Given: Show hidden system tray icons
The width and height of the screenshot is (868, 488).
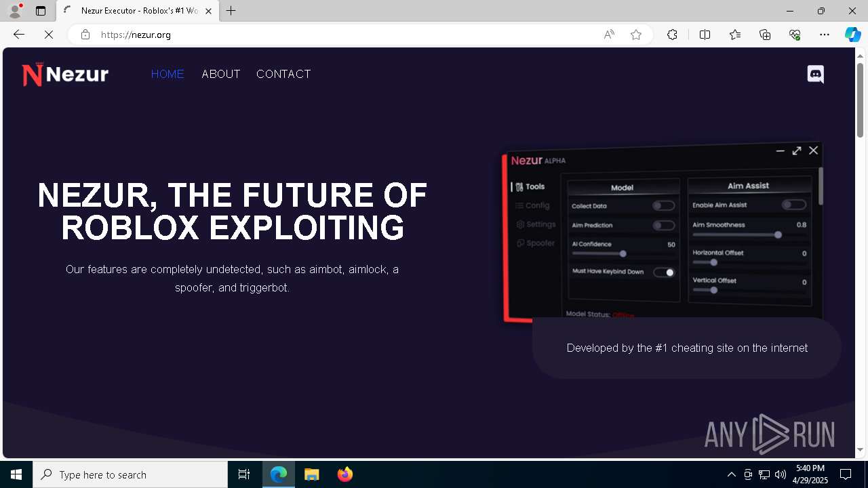Looking at the screenshot, I should click(732, 474).
